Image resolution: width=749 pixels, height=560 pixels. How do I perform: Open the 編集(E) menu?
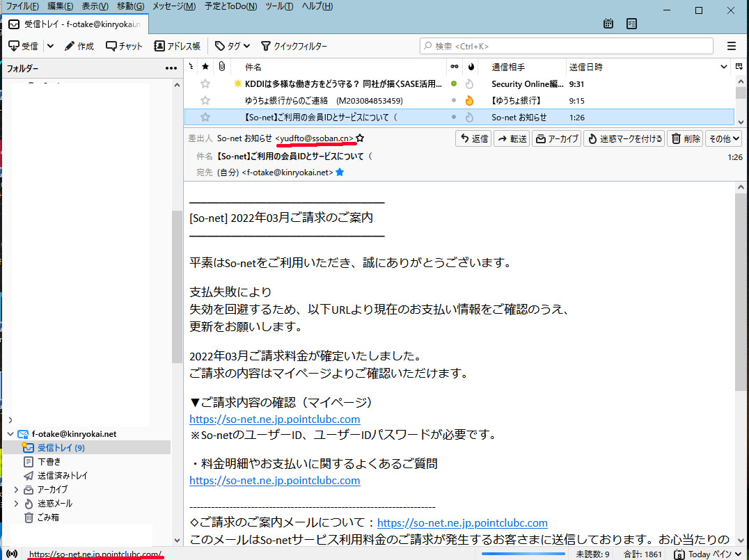point(60,6)
